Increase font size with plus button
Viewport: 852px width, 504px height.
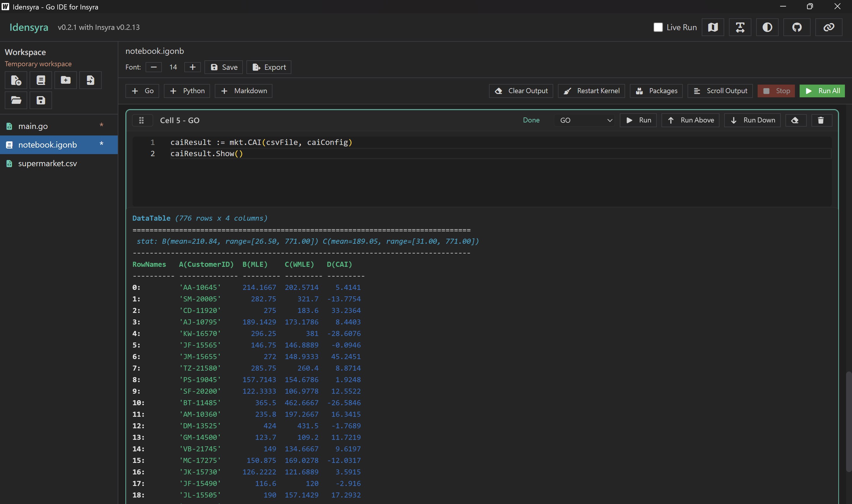click(192, 67)
